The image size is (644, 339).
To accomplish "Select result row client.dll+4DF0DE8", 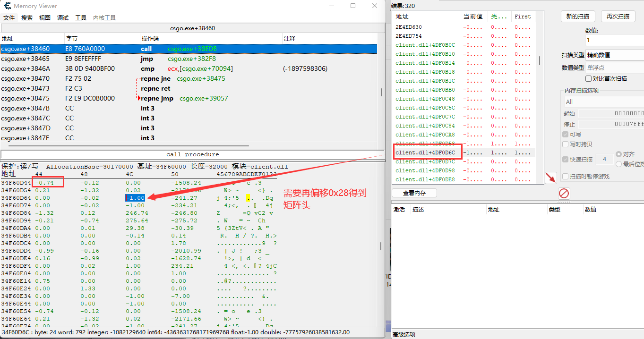I will point(464,179).
